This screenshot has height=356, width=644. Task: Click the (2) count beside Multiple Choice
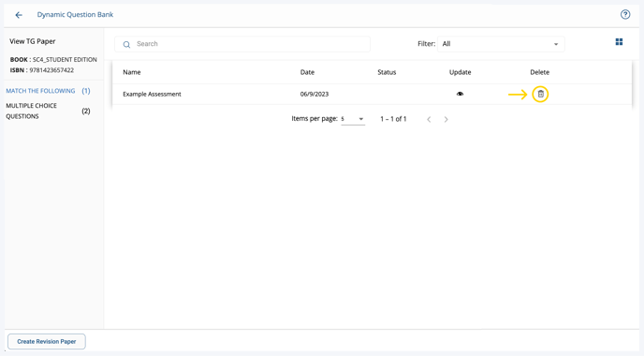coord(86,111)
